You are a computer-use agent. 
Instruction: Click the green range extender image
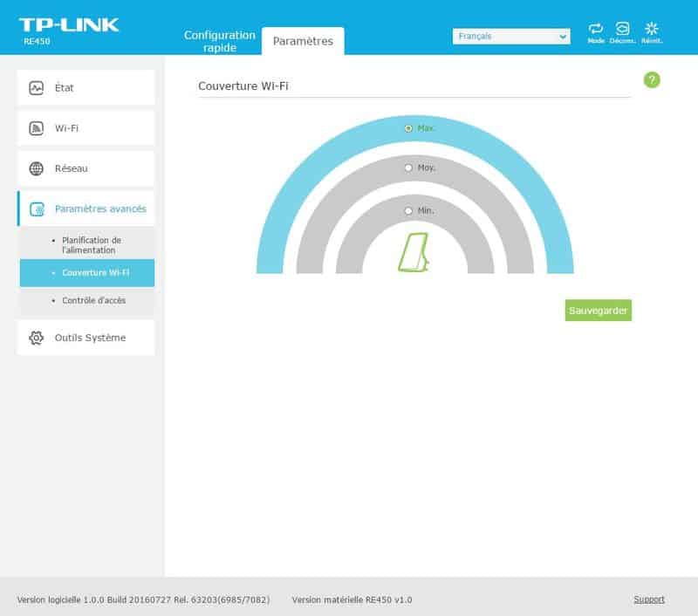point(412,253)
